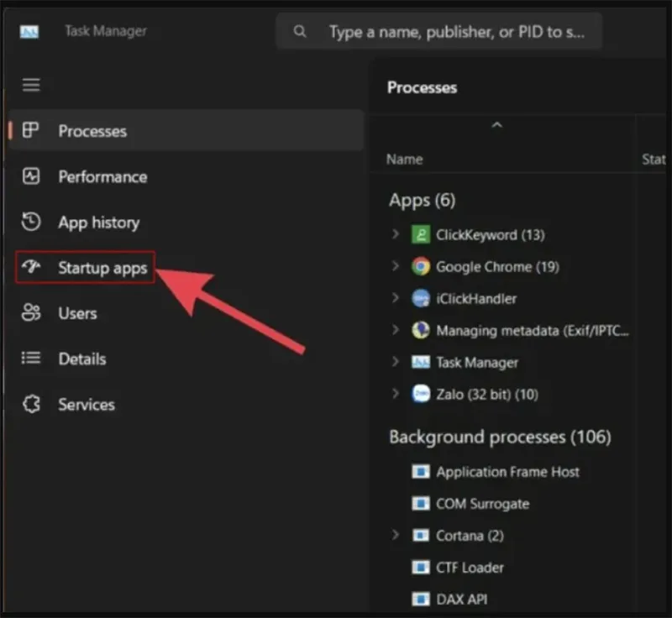Click the iClickHandler app icon
This screenshot has height=618, width=672.
pos(421,298)
